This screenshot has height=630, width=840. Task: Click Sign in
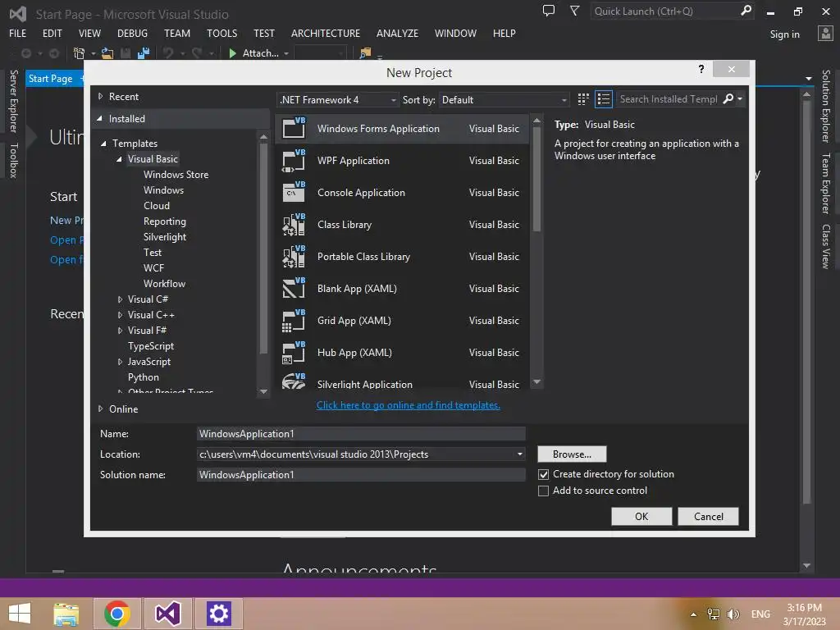click(x=784, y=34)
